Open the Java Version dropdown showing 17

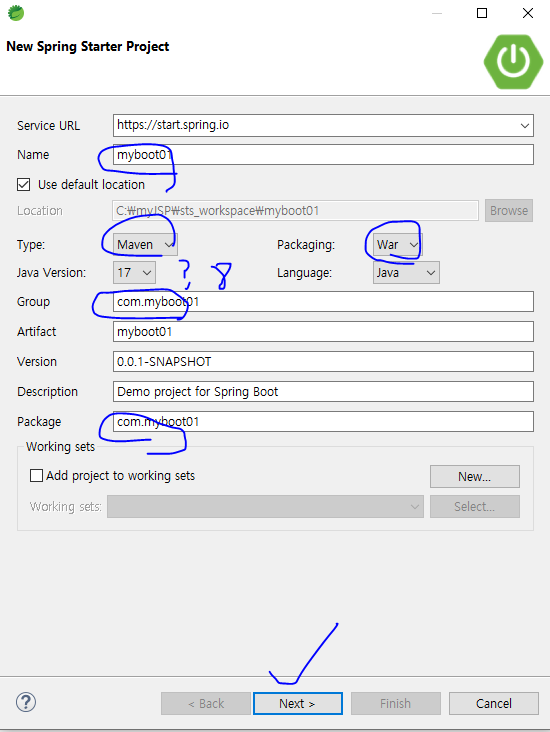tap(134, 273)
